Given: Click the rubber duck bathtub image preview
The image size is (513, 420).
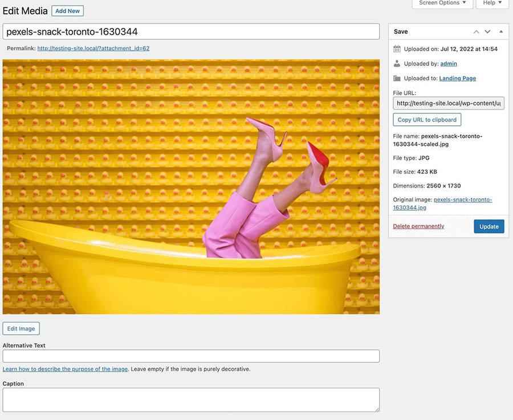Looking at the screenshot, I should 191,187.
